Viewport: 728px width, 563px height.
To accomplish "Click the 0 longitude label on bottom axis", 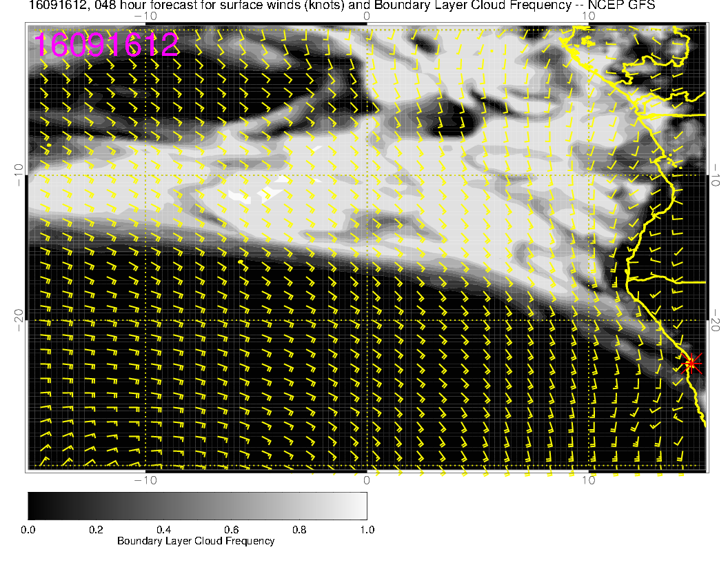I will [x=367, y=479].
